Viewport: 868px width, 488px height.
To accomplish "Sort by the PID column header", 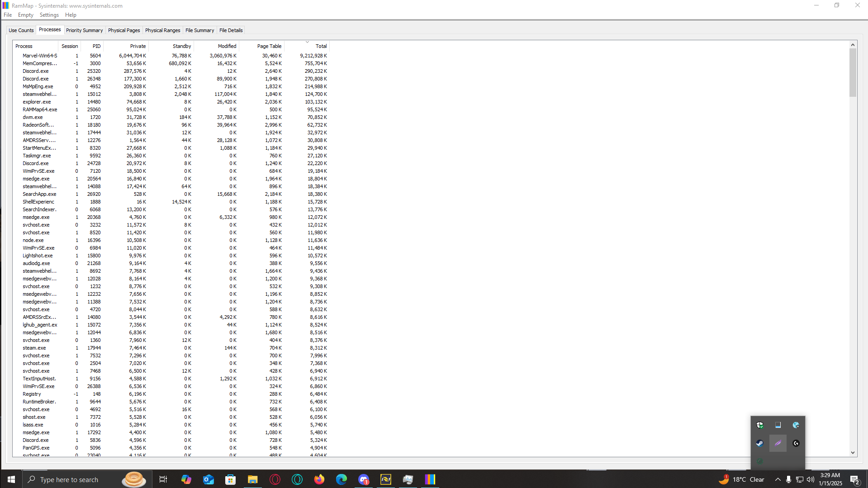I will (92, 46).
